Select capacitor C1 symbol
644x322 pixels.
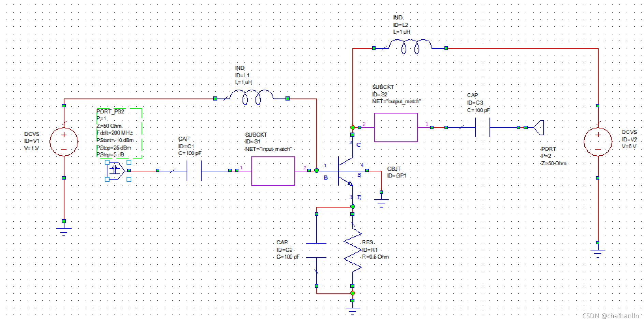[194, 170]
